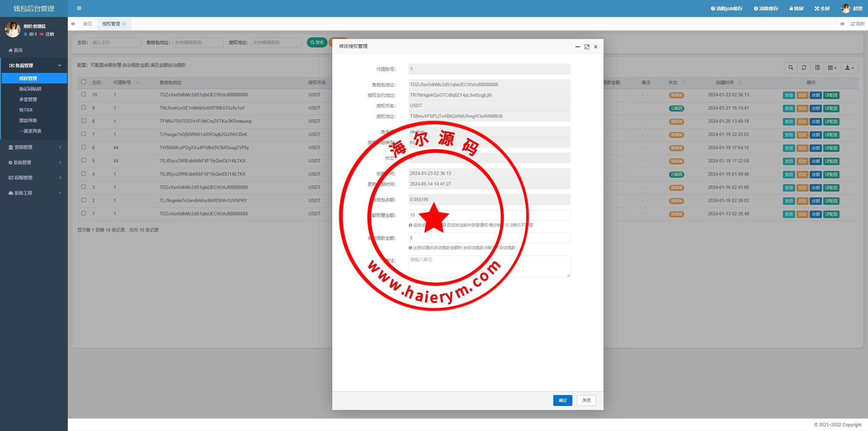Click the 关闭 button in dialog
This screenshot has height=431, width=868.
pyautogui.click(x=586, y=400)
